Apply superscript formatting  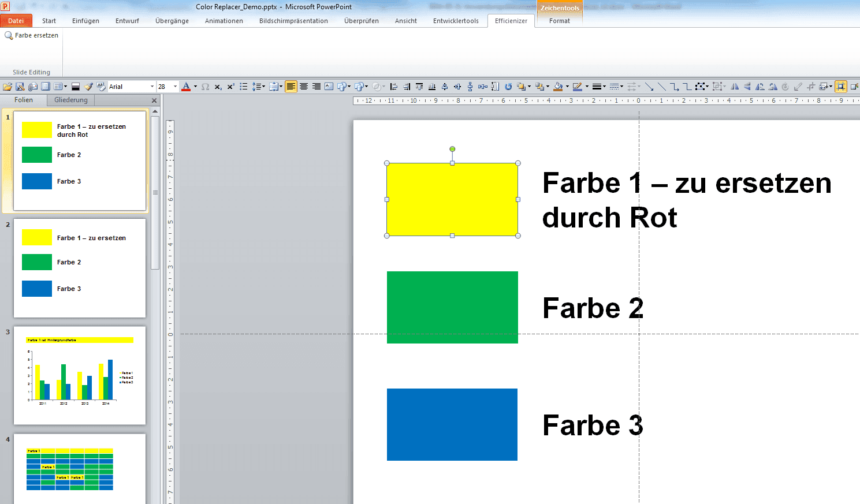tap(231, 86)
